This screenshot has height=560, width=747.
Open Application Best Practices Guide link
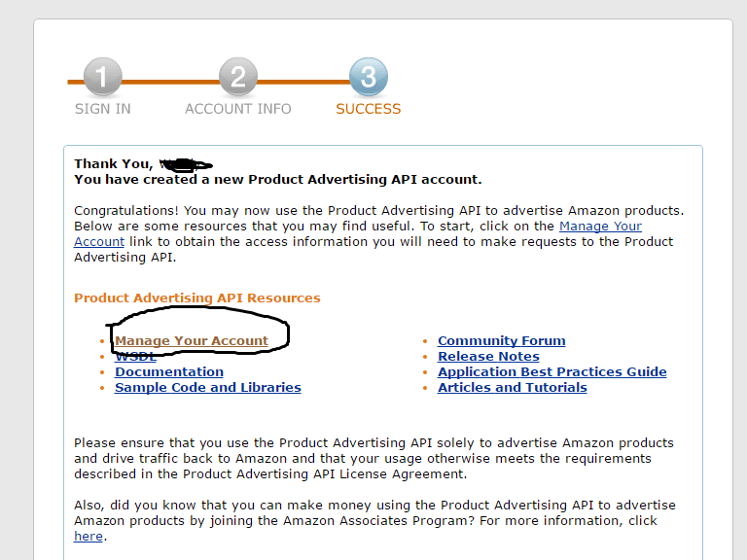click(x=552, y=372)
